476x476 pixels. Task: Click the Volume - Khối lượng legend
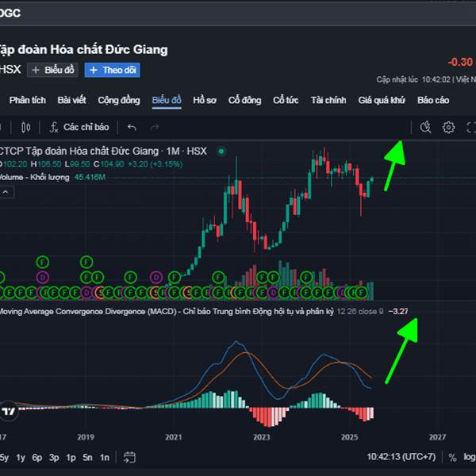35,177
